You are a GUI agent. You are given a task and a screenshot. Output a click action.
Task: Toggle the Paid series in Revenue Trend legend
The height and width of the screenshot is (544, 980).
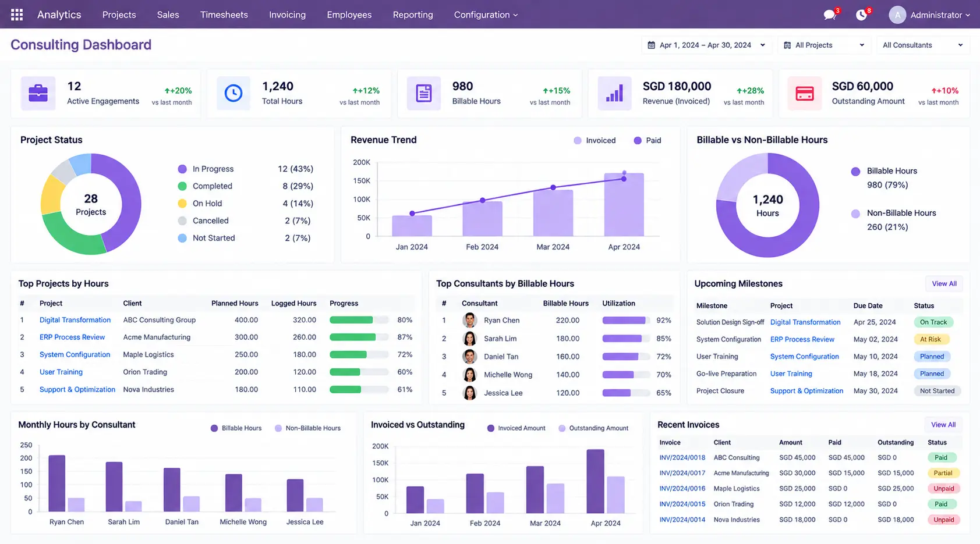tap(648, 141)
